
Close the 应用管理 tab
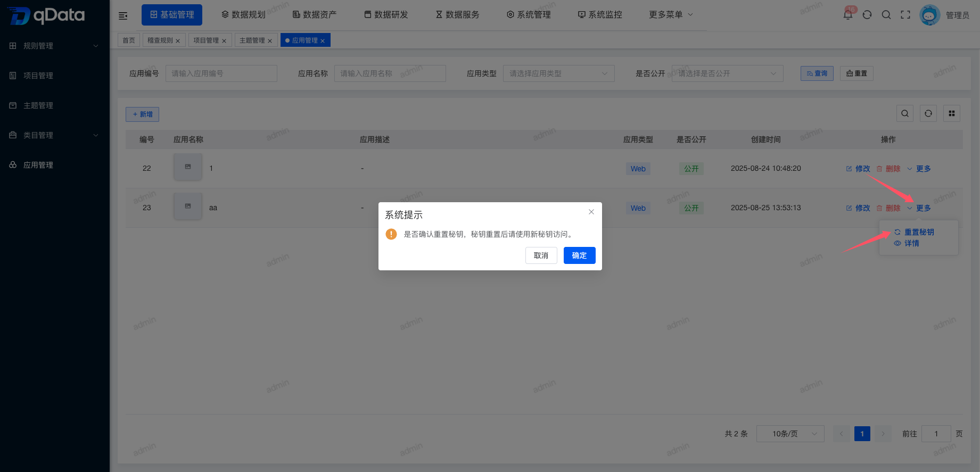point(323,41)
